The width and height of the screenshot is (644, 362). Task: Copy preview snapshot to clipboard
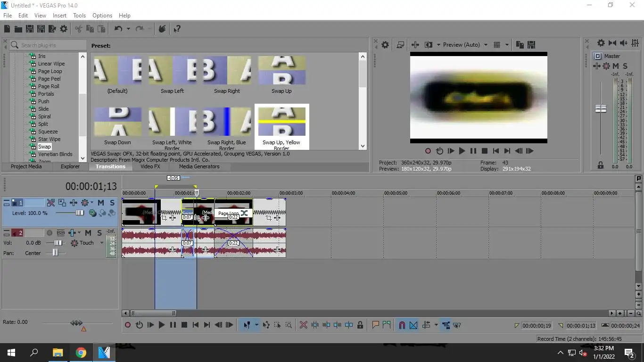pos(520,45)
